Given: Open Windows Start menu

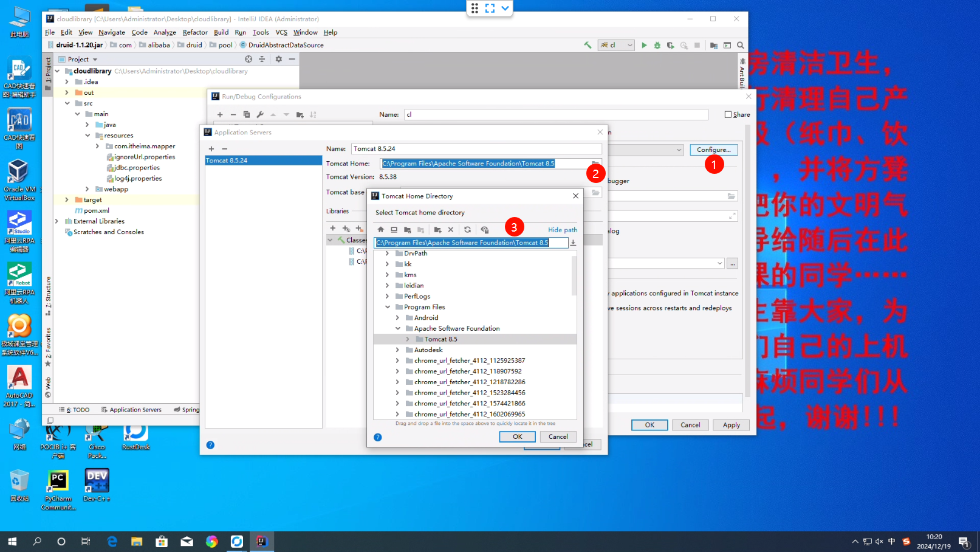Looking at the screenshot, I should click(12, 541).
